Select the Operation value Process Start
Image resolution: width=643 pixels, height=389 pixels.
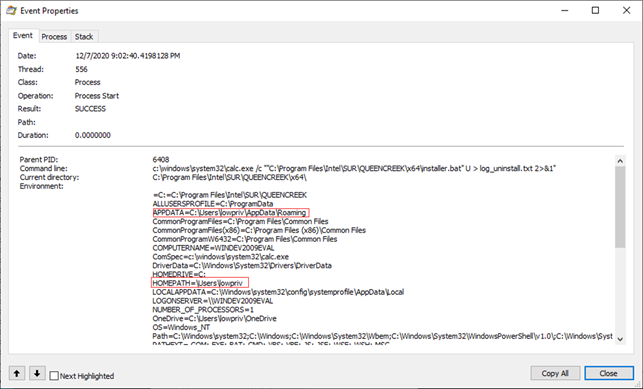pyautogui.click(x=97, y=96)
